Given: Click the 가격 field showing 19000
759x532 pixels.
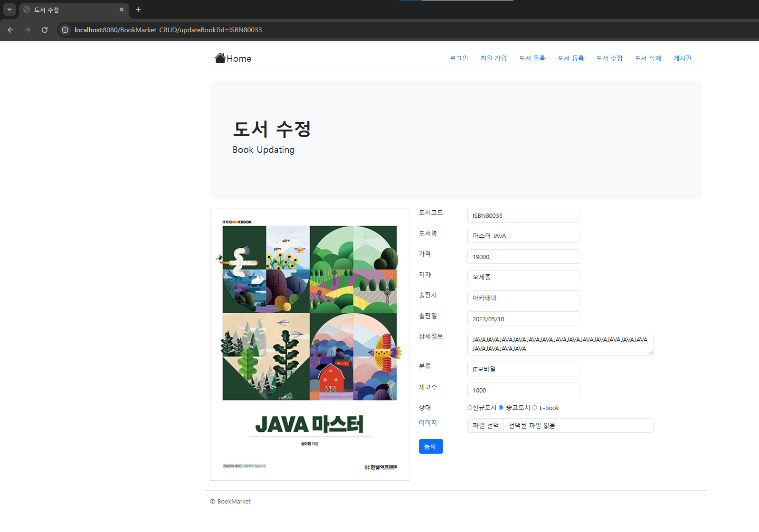Looking at the screenshot, I should click(x=523, y=257).
